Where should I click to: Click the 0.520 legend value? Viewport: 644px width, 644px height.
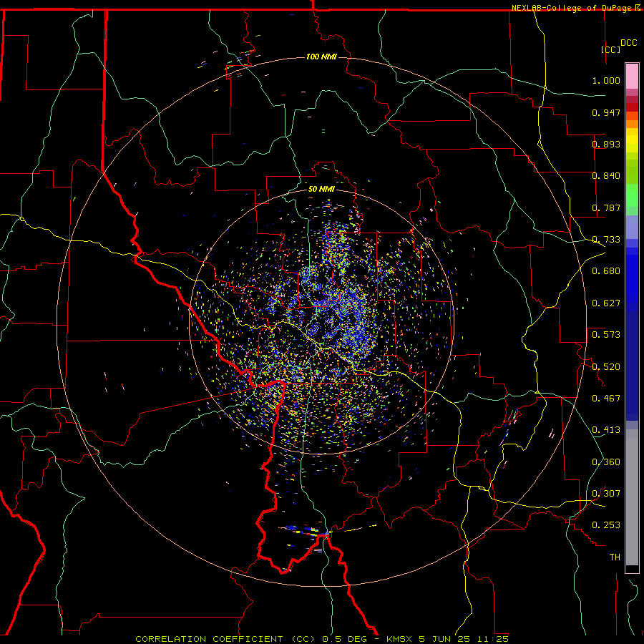[x=606, y=367]
